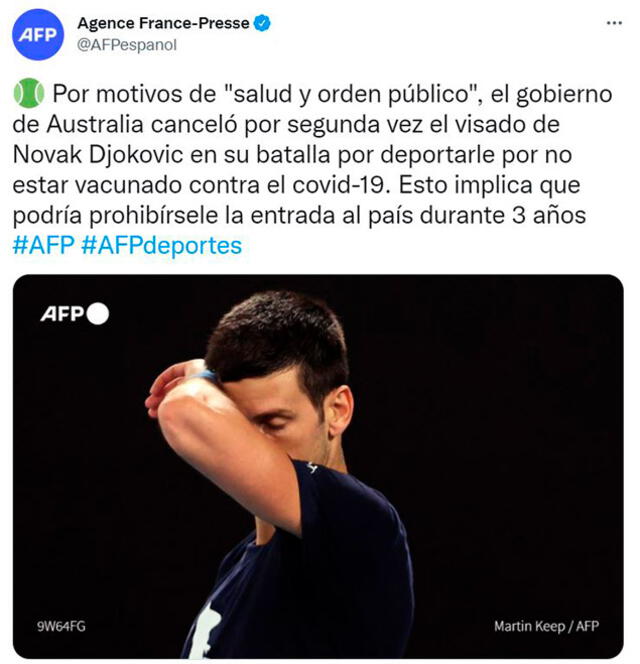
Task: Click the white circle beside AFP watermark
Action: coord(98,314)
